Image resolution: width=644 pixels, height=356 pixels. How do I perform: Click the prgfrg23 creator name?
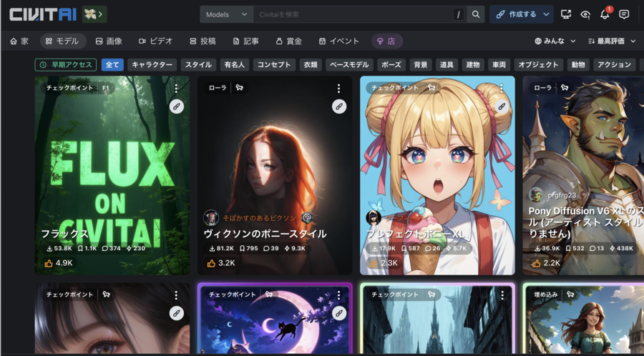point(562,195)
